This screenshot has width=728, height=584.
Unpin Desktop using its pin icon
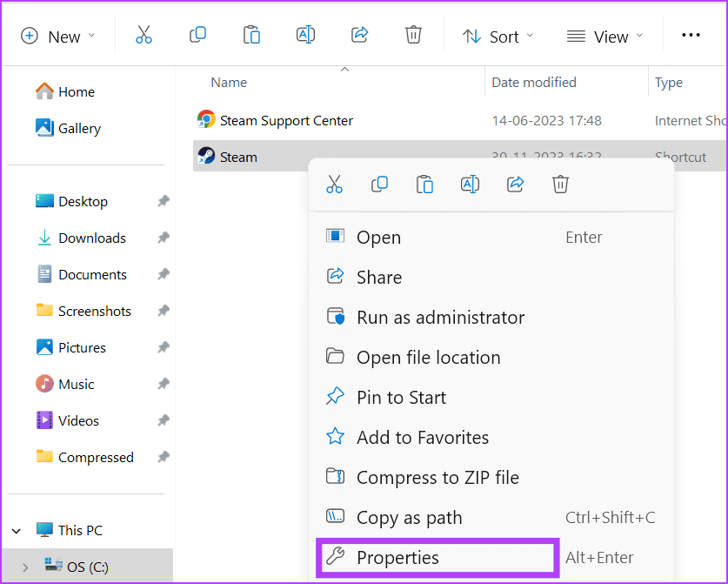163,202
